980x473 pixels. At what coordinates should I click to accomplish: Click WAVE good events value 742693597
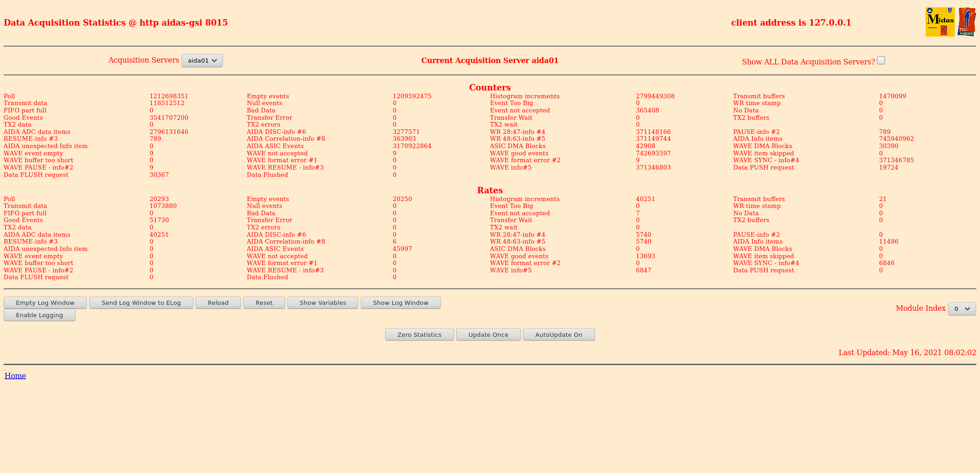[x=653, y=153]
